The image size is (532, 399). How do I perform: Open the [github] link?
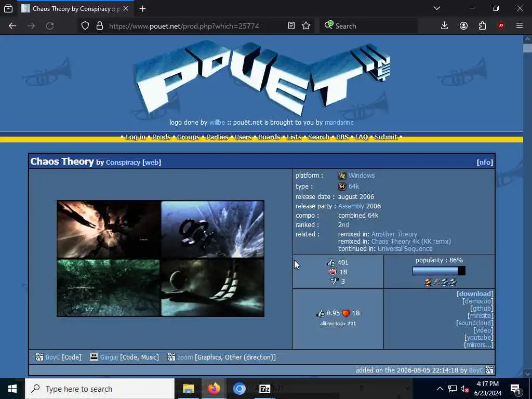(482, 309)
